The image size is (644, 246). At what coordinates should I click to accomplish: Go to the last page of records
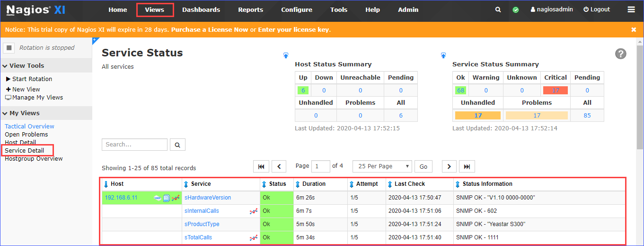(467, 166)
